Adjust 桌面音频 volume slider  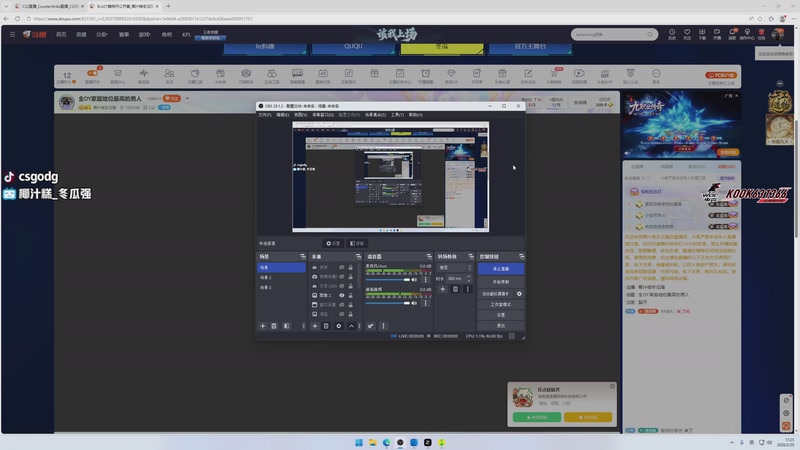pos(388,303)
